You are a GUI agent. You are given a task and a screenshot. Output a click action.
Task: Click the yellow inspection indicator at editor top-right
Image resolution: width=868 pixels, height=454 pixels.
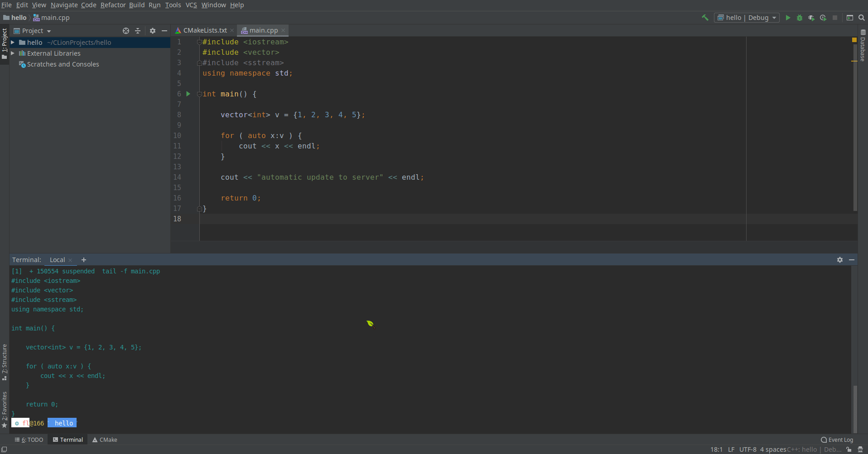[854, 40]
